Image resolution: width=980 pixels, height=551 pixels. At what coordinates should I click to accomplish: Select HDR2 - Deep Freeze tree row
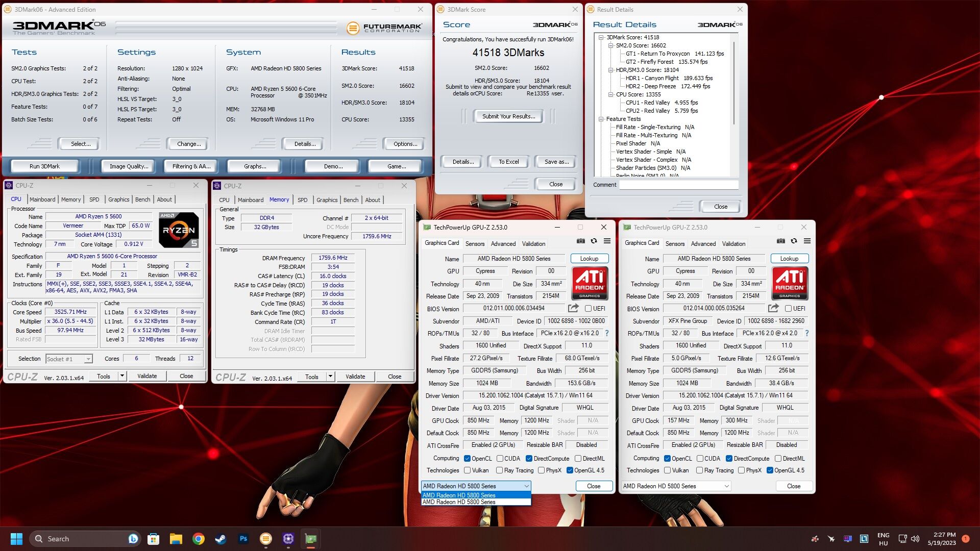coord(668,86)
